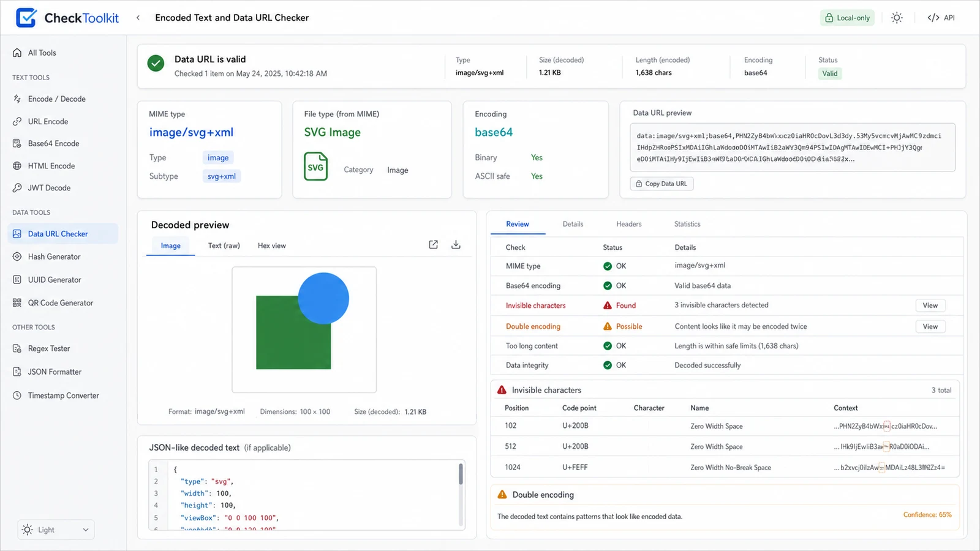
Task: Toggle the light/dark theme sun icon
Action: pyautogui.click(x=897, y=18)
